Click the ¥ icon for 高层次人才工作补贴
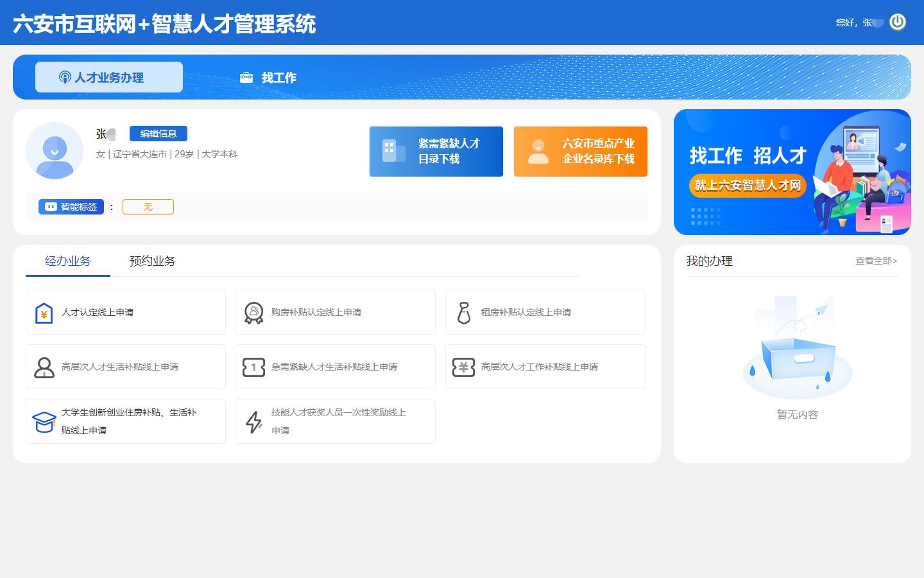The image size is (924, 578). pos(463,367)
